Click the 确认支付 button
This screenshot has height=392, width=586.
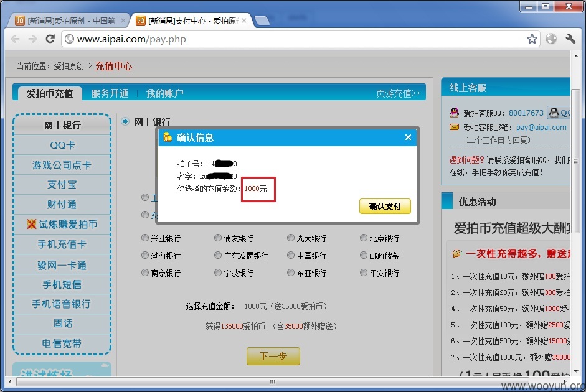(x=385, y=206)
